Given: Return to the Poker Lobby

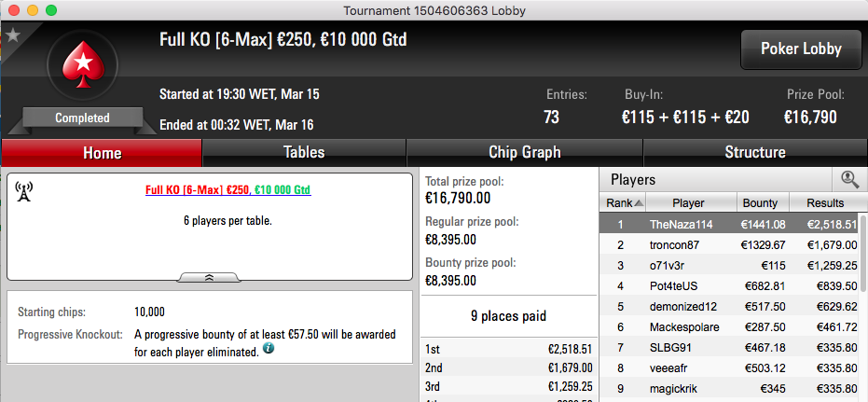Looking at the screenshot, I should (801, 49).
